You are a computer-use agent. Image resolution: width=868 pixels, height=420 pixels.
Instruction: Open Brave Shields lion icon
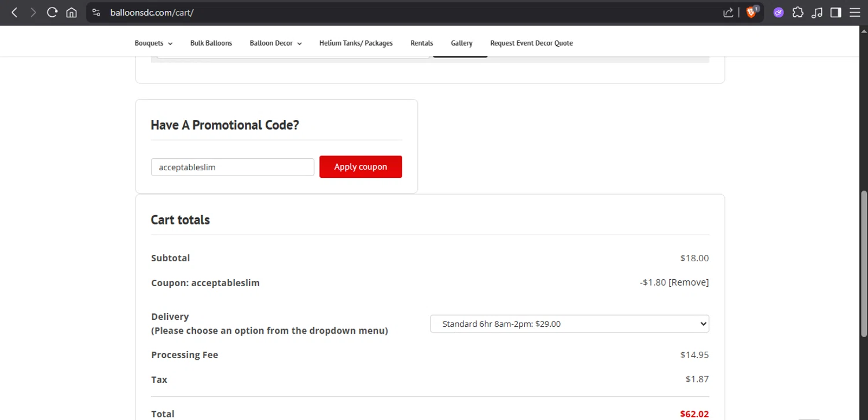click(752, 12)
